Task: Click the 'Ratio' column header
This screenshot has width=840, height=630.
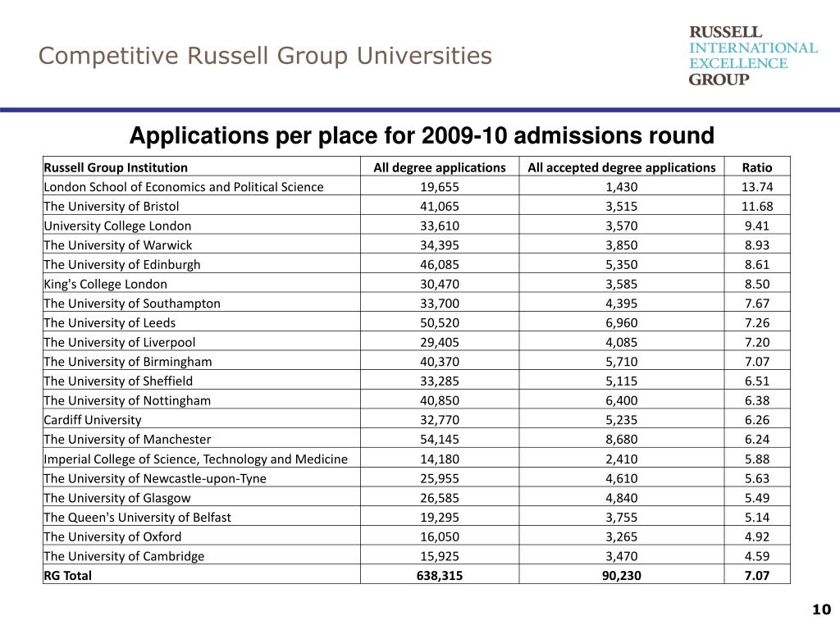Action: pos(756,167)
